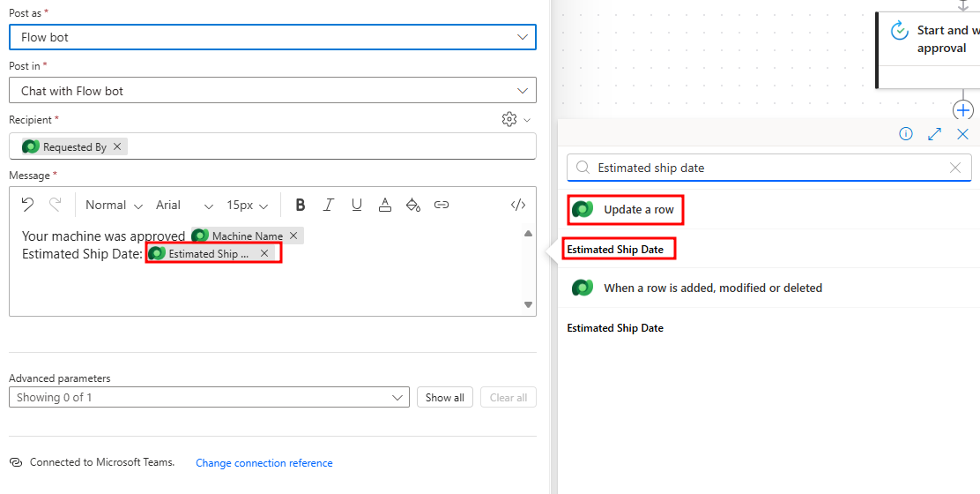
Task: Expand the chevron next to the Recipient gear
Action: (x=527, y=119)
